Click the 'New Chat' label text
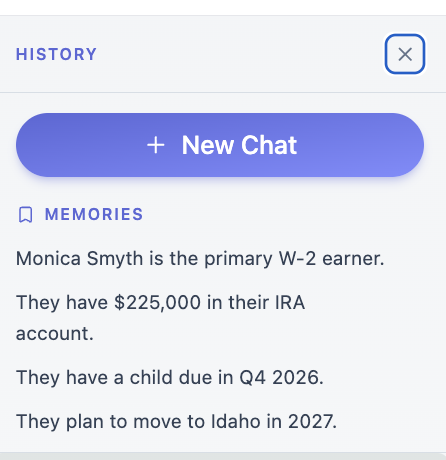 239,145
